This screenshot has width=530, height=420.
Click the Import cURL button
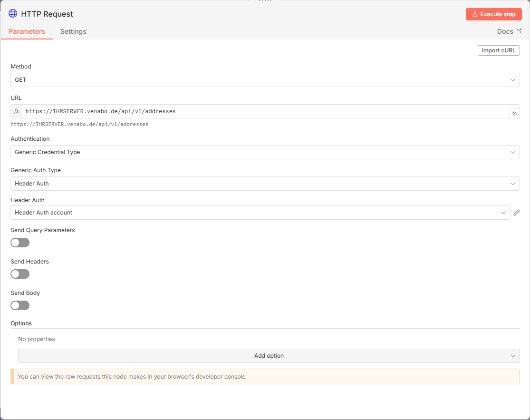[x=498, y=50]
